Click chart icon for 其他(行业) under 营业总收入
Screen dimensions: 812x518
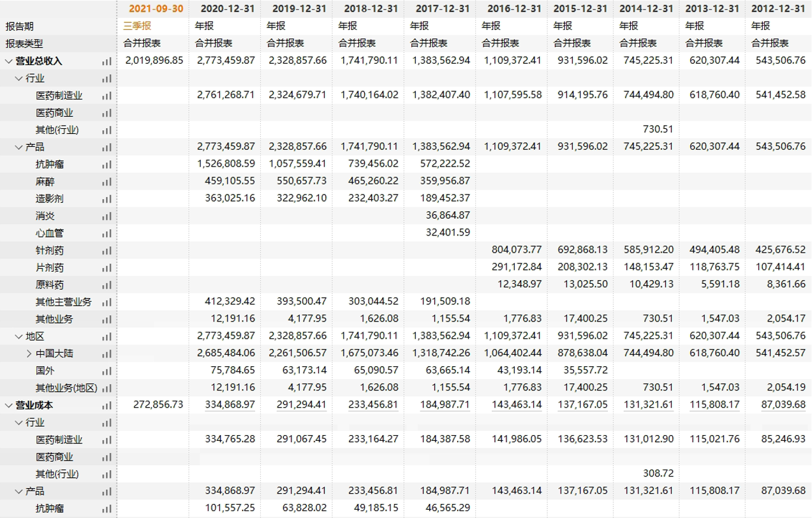107,130
